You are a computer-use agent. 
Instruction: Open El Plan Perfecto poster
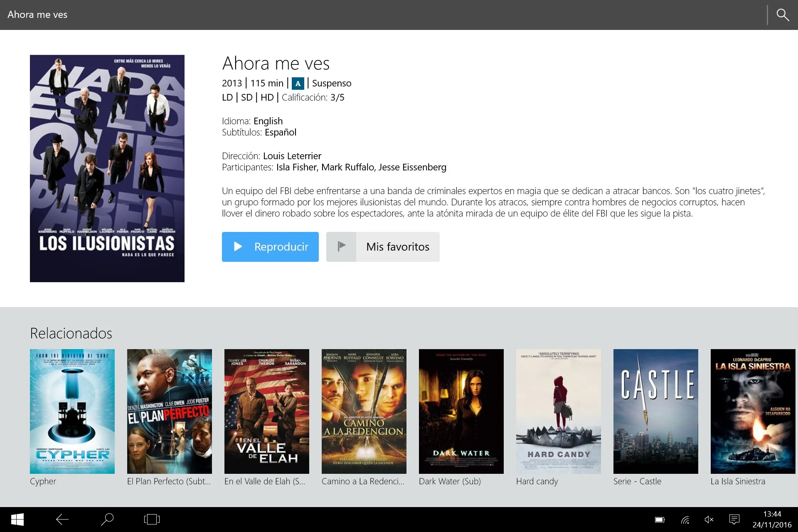[x=170, y=411]
